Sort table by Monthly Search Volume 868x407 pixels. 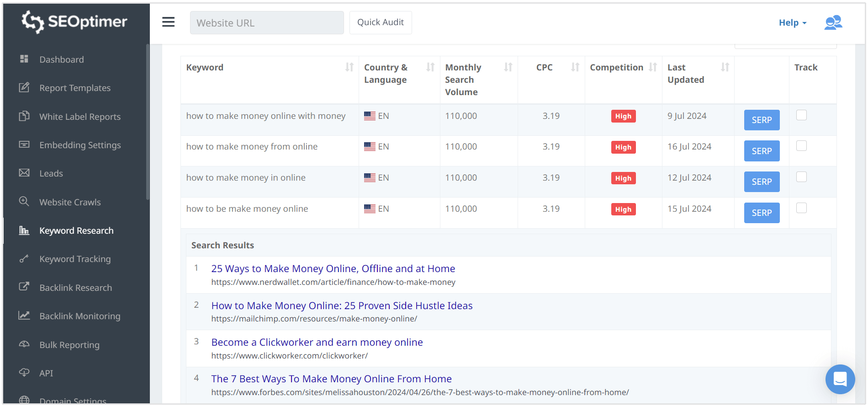click(x=508, y=67)
